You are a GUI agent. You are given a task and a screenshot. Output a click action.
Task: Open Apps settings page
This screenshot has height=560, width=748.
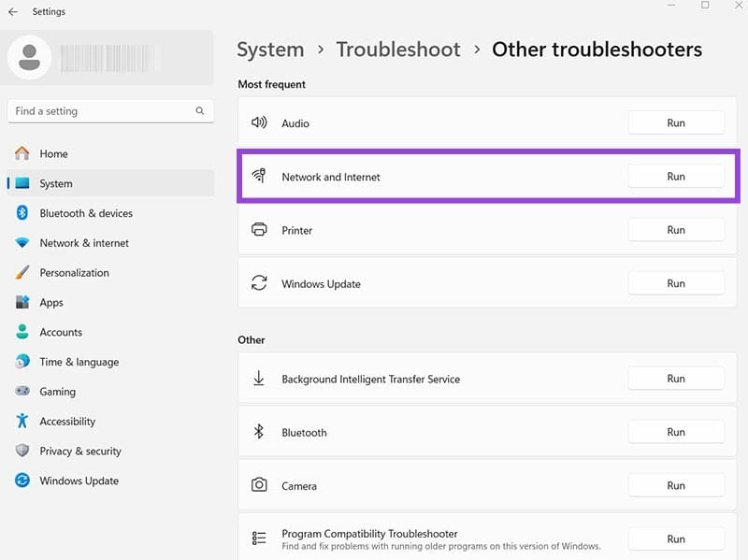(110, 302)
